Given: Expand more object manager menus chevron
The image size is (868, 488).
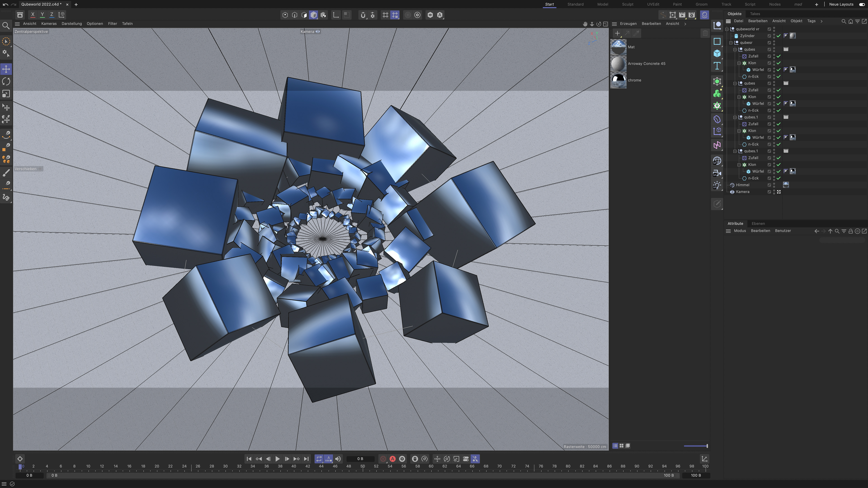Looking at the screenshot, I should [x=821, y=21].
